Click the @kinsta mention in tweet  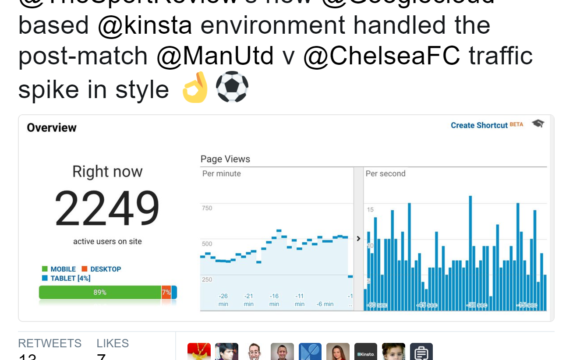click(x=145, y=26)
